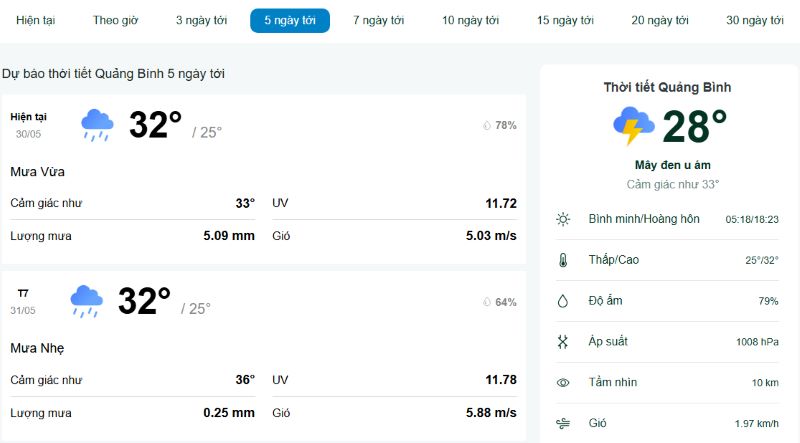Select the 3 ngày tới tab
Image resolution: width=800 pixels, height=443 pixels.
[x=202, y=20]
